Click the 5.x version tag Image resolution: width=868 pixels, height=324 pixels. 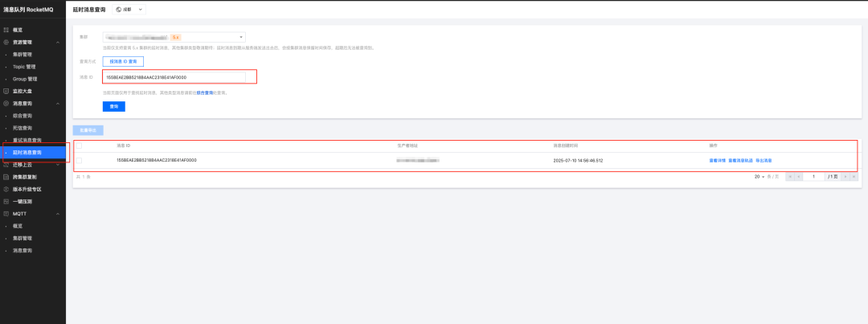click(175, 37)
